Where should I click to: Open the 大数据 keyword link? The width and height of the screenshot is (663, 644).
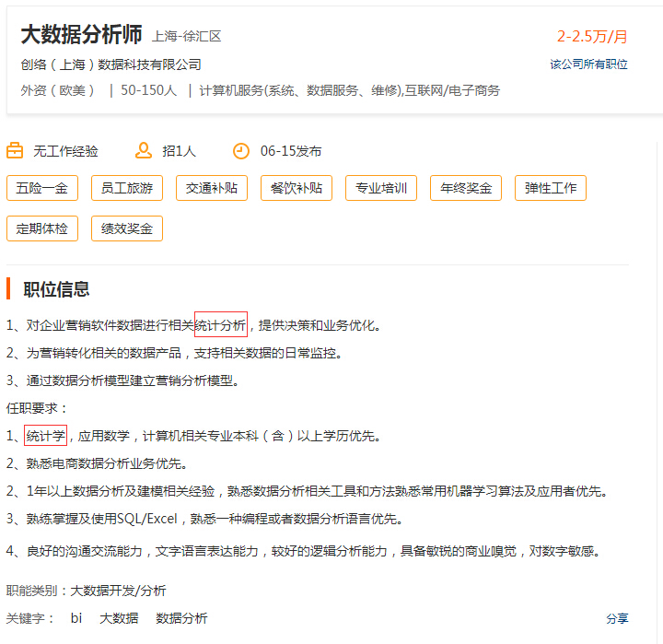(119, 618)
